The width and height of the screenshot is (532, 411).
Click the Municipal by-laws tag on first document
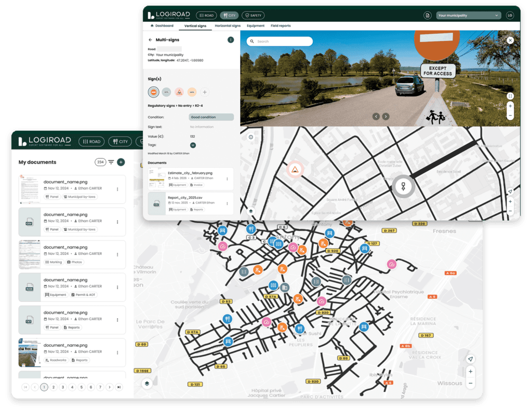(79, 197)
